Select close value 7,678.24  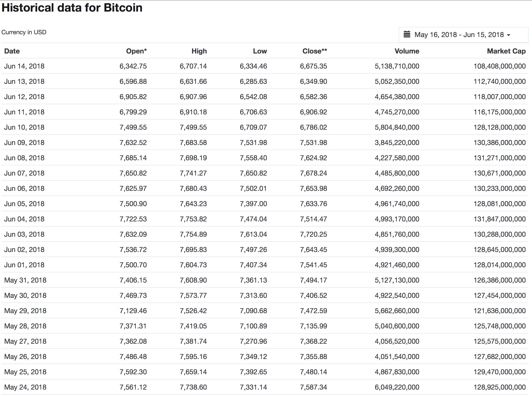[313, 173]
